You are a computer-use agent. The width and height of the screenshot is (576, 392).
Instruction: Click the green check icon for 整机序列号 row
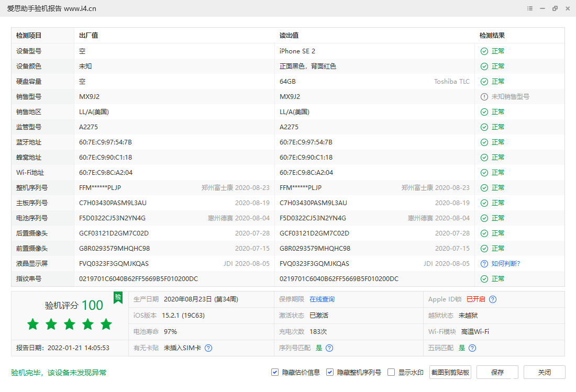click(484, 188)
